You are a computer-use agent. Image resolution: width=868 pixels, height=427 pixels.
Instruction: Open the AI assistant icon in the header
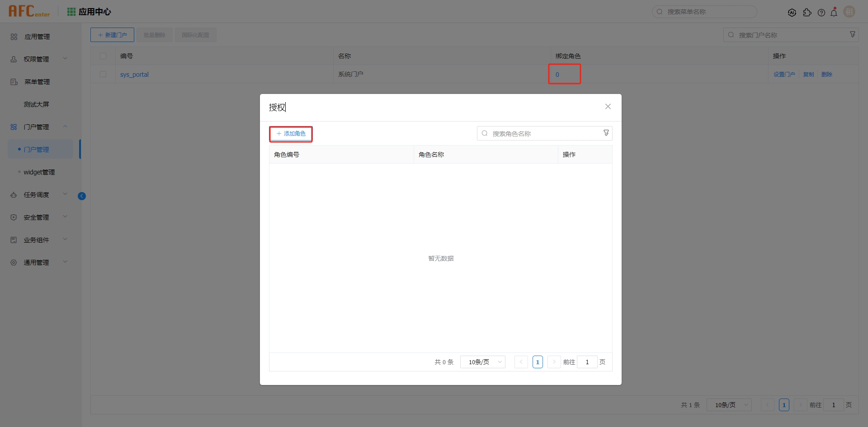[x=793, y=12]
